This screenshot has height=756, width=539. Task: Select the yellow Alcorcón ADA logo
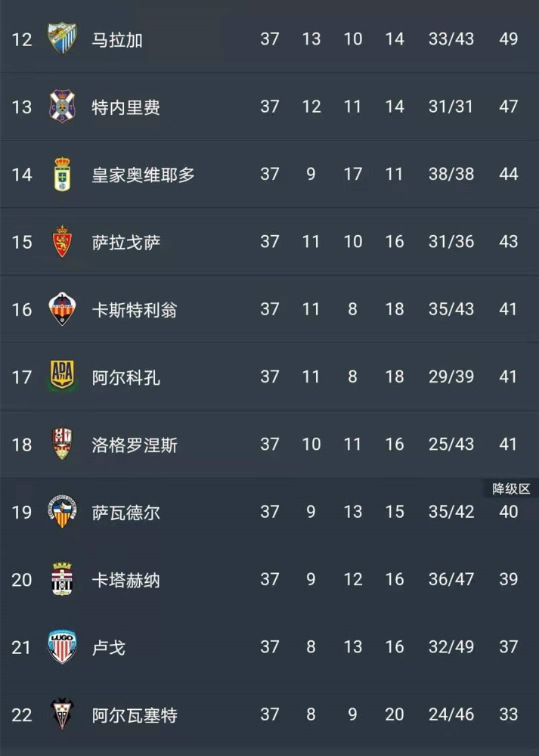click(62, 375)
